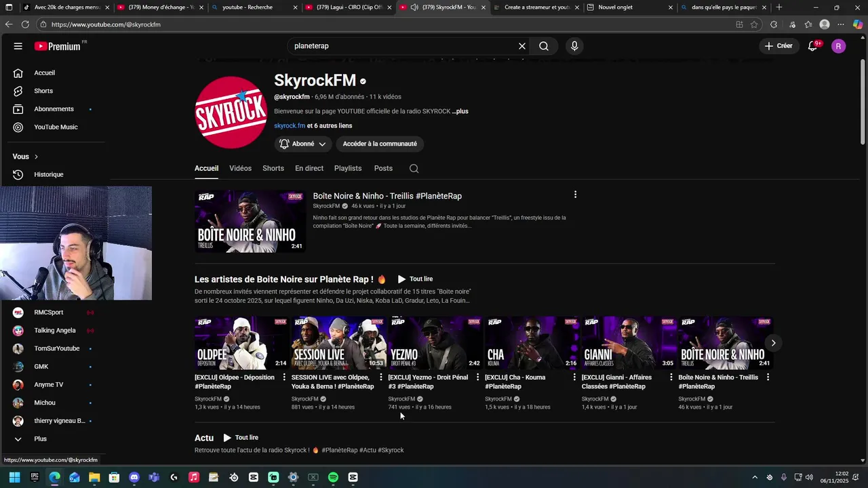The image size is (868, 488).
Task: Open options menu for Oldpee video
Action: click(x=284, y=378)
